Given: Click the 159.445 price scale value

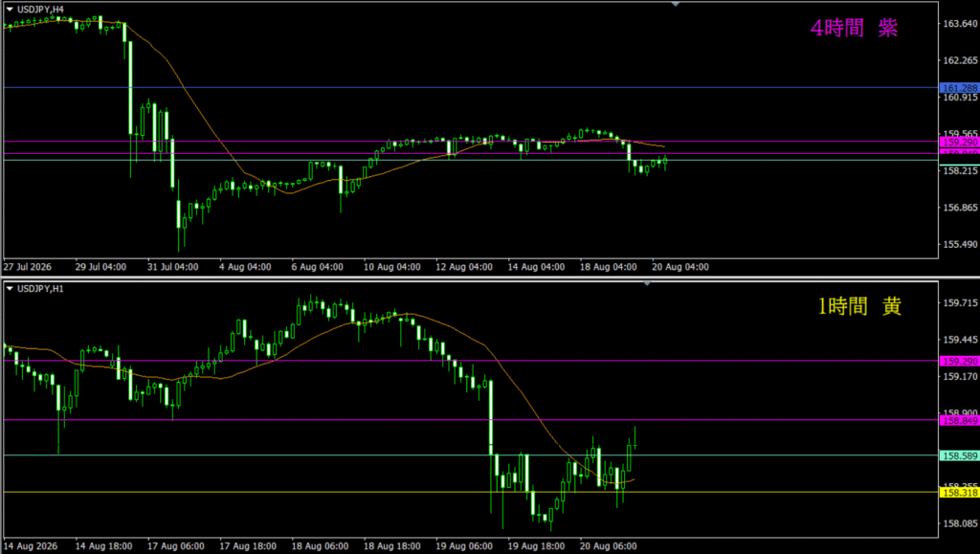Looking at the screenshot, I should pos(960,340).
